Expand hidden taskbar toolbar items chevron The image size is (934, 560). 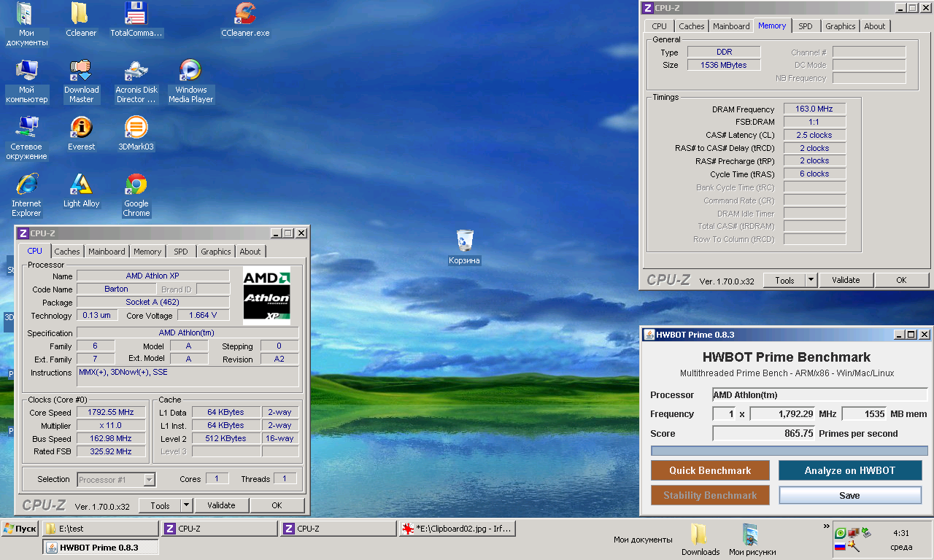(x=827, y=526)
